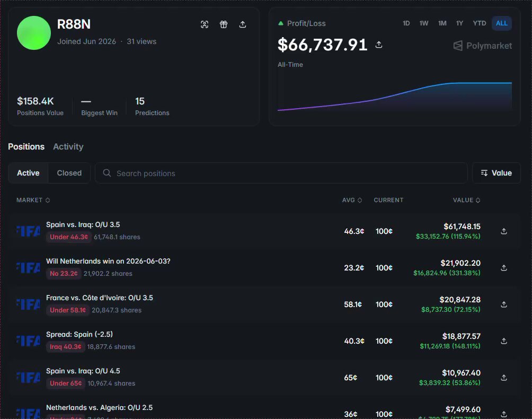Open France vs. Côte d'Ivoire: O/U 3.5 market
This screenshot has width=532, height=419.
pos(100,298)
